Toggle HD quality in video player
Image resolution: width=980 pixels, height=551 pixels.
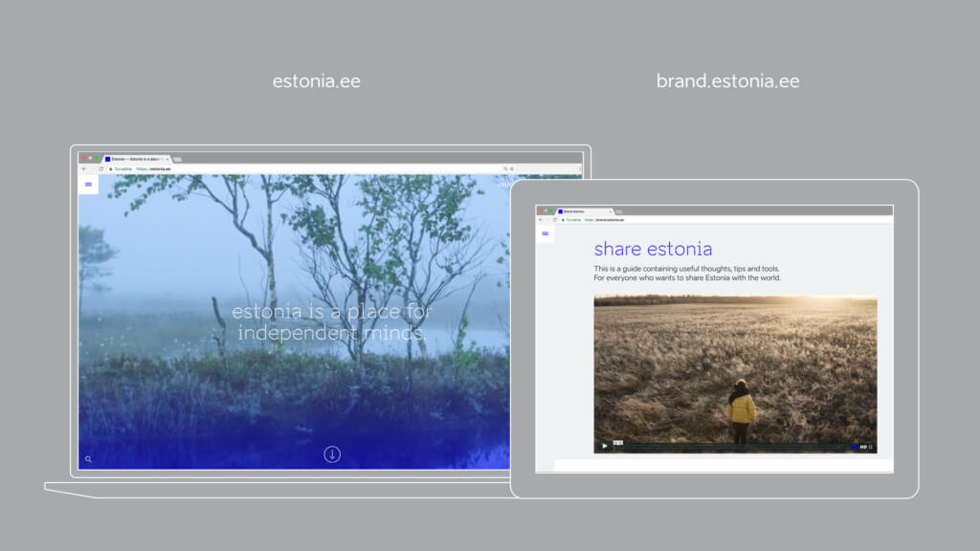coord(863,447)
